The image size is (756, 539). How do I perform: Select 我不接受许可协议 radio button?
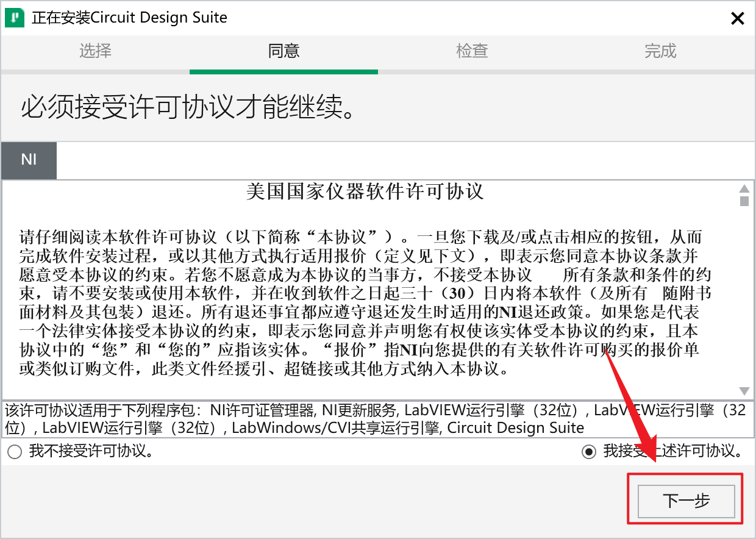pyautogui.click(x=14, y=452)
